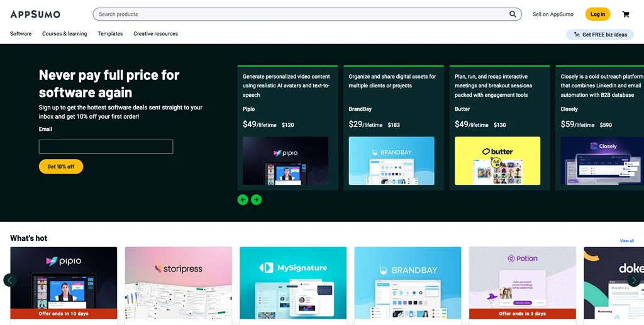Open Potion card in What's hot
The height and width of the screenshot is (325, 644).
point(523,283)
